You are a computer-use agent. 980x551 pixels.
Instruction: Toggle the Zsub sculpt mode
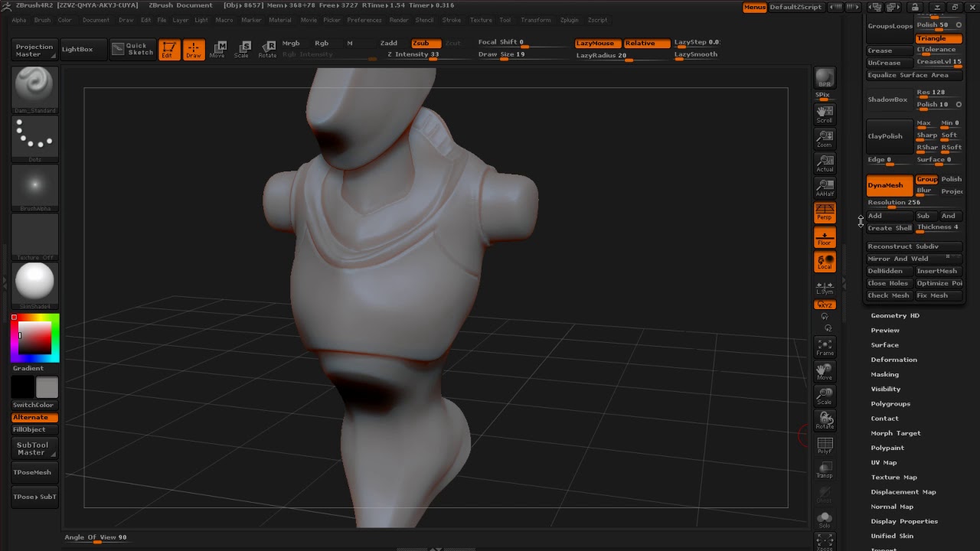pyautogui.click(x=426, y=43)
